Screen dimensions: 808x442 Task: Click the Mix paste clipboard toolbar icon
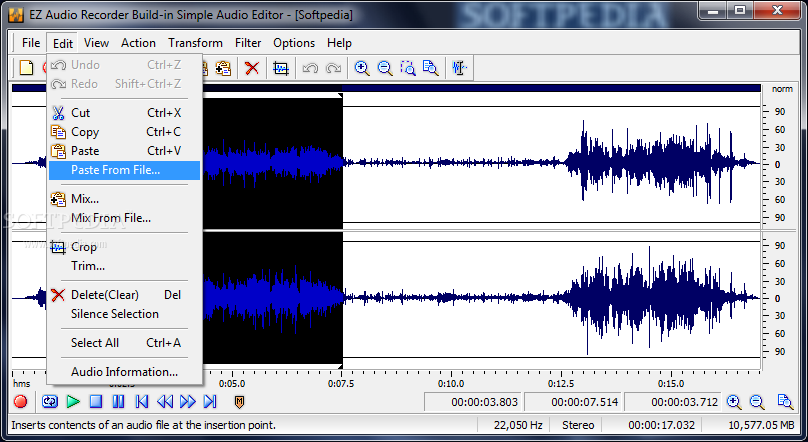pyautogui.click(x=223, y=67)
